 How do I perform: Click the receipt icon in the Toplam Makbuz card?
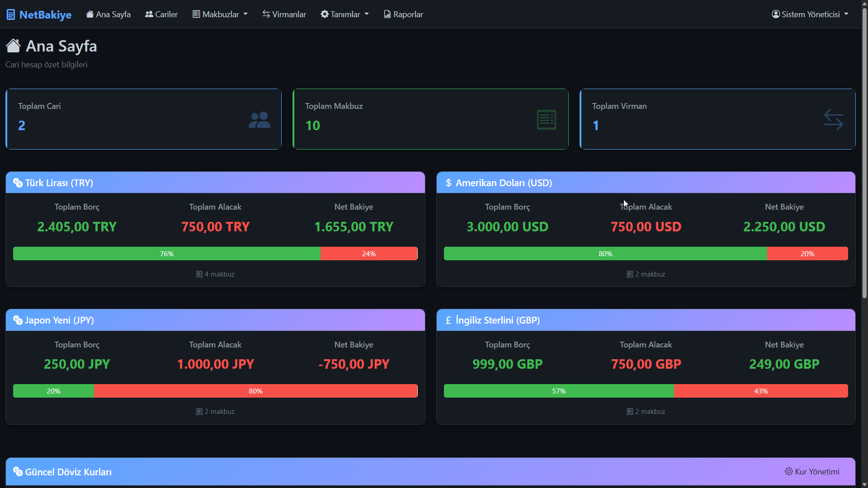(x=547, y=119)
